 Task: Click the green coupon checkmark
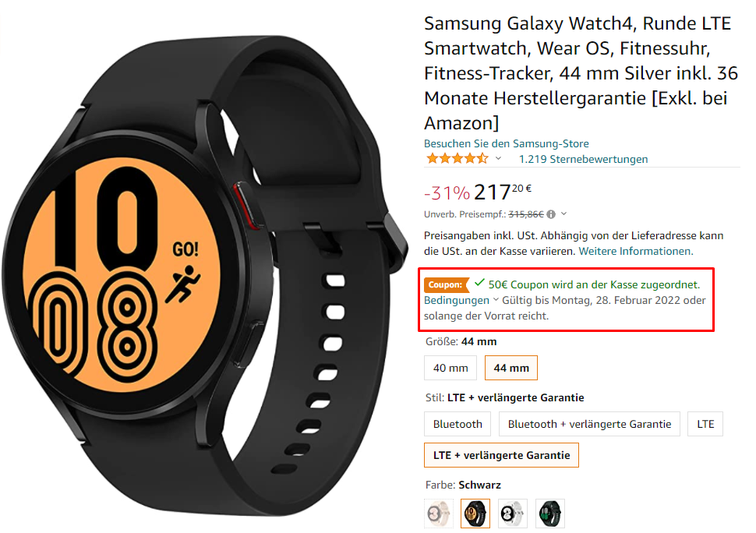[x=479, y=283]
